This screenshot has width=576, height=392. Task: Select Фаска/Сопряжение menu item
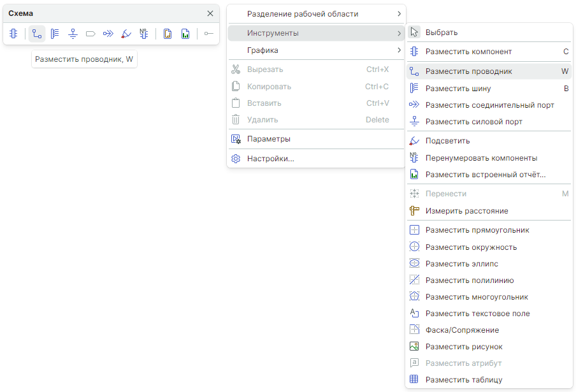point(462,330)
